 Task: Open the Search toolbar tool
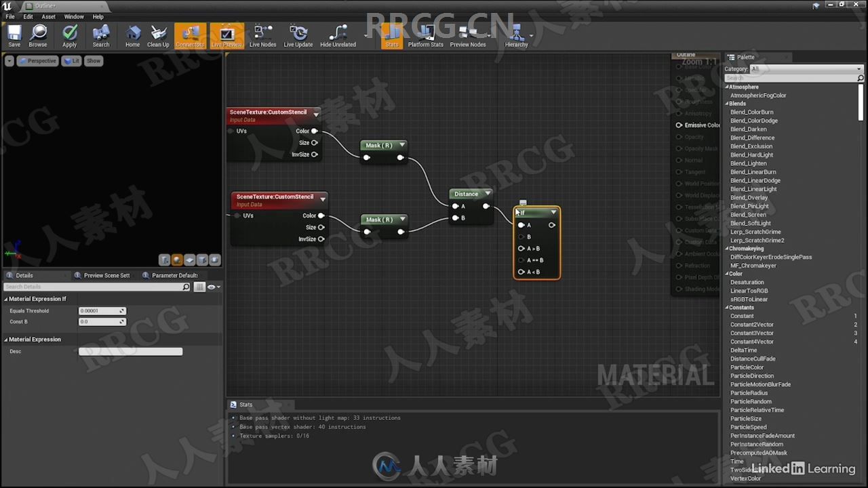(x=101, y=36)
